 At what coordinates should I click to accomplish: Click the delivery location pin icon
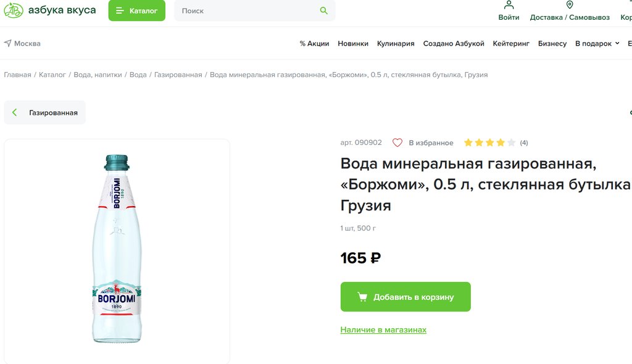tap(569, 5)
